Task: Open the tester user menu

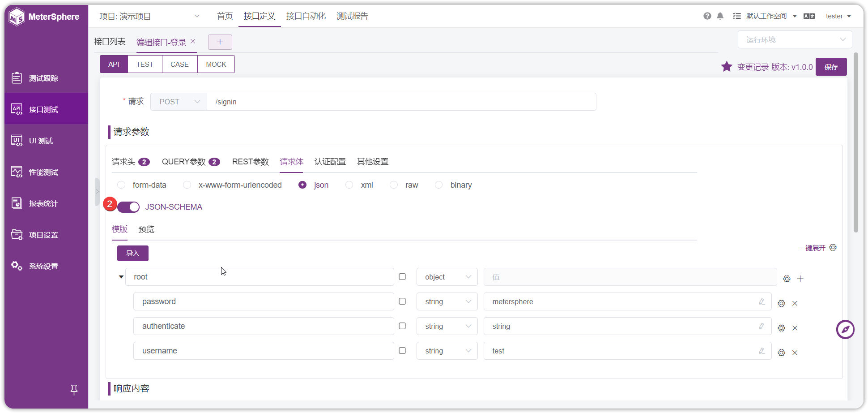Action: [x=838, y=16]
